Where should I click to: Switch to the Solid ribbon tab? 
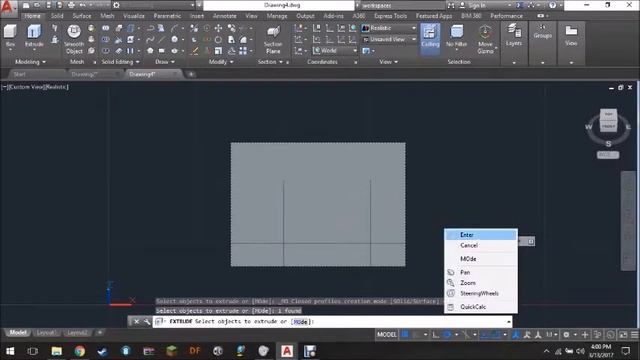pos(57,16)
